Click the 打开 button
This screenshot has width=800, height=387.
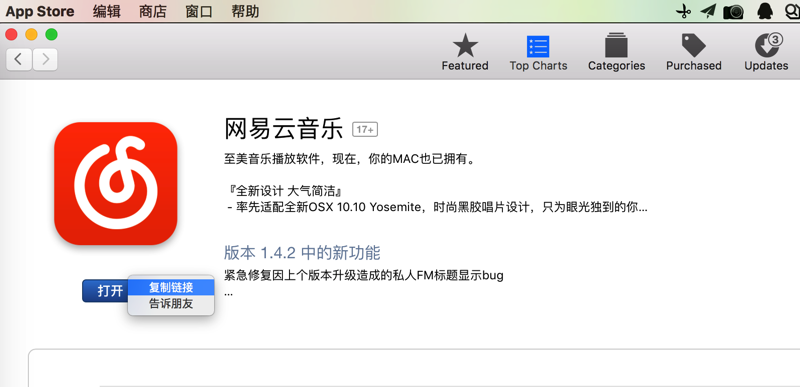[106, 291]
